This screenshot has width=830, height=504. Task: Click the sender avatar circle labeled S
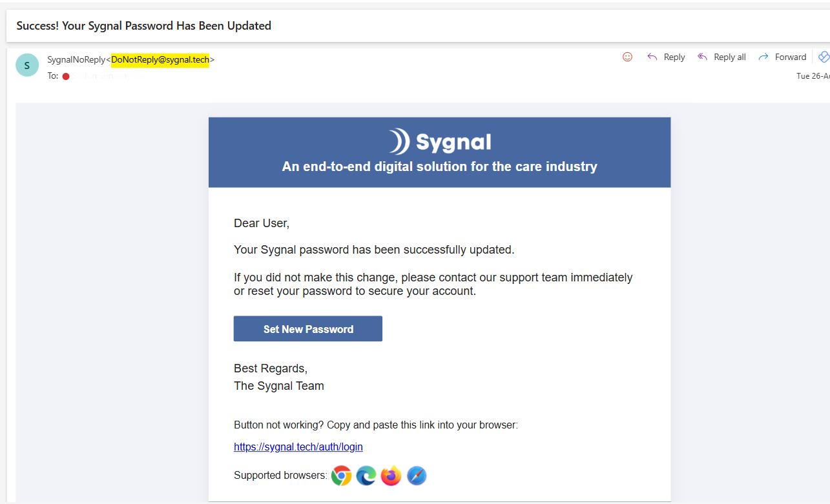pos(27,65)
